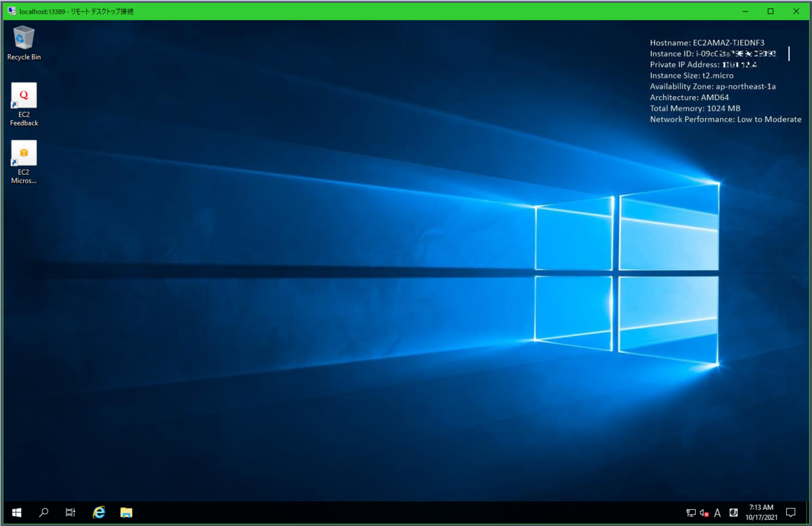The width and height of the screenshot is (812, 526).
Task: Open the muted speaker volume icon
Action: [704, 513]
